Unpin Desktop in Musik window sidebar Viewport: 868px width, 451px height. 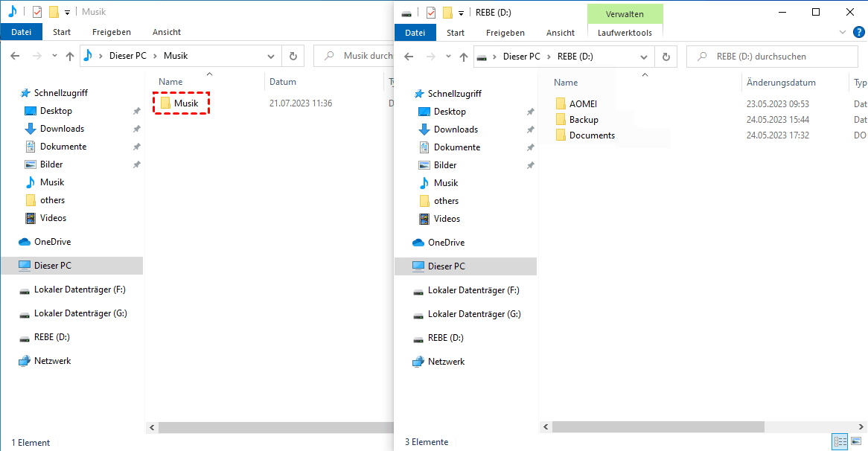click(136, 111)
